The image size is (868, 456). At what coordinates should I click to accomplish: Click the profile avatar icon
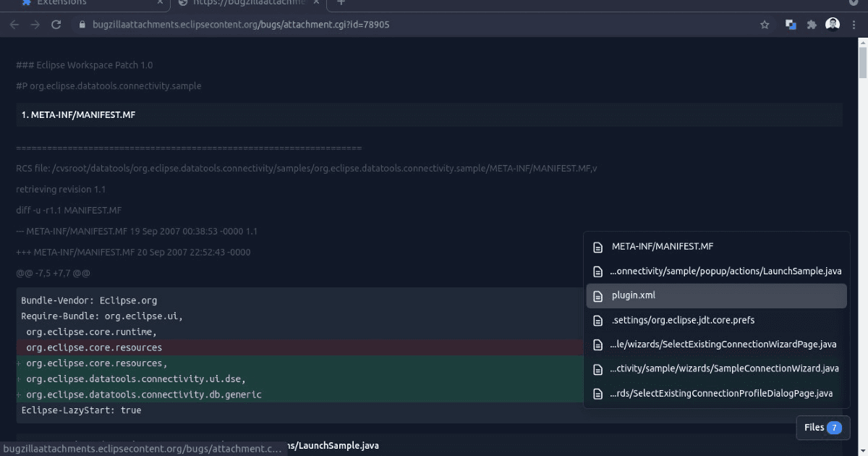[x=833, y=24]
